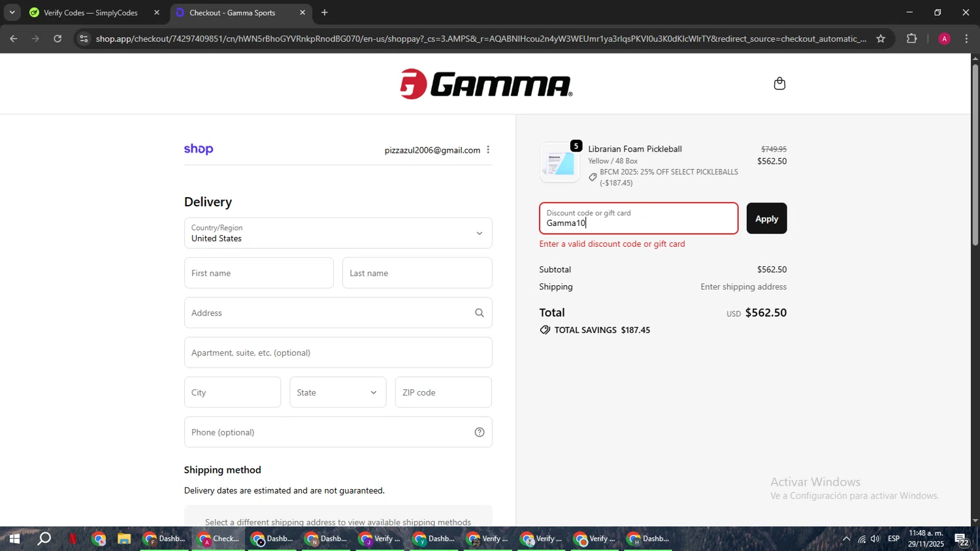Open the State dropdown
Image resolution: width=980 pixels, height=551 pixels.
[338, 392]
